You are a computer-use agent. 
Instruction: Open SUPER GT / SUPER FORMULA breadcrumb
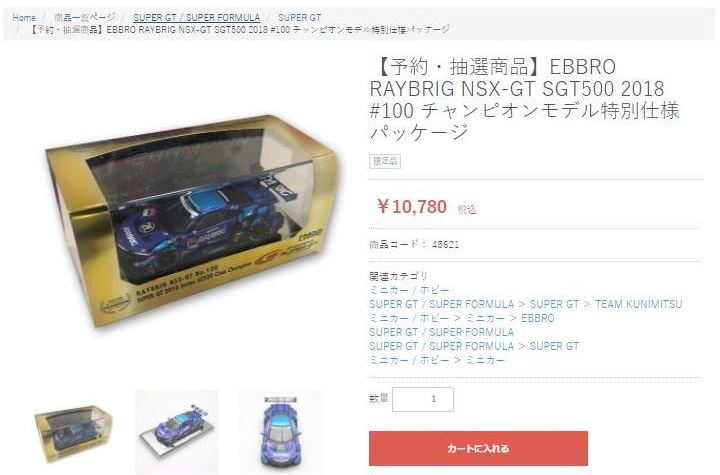pos(197,18)
